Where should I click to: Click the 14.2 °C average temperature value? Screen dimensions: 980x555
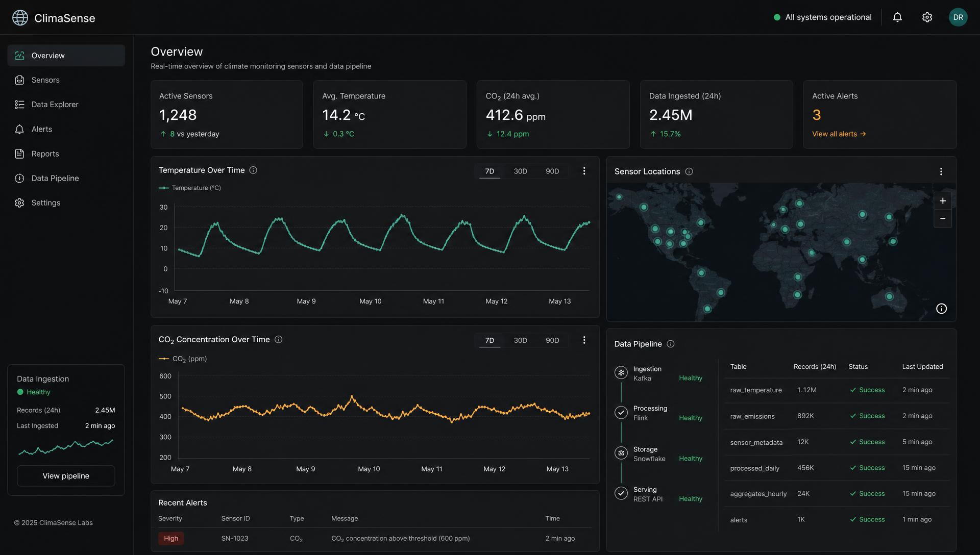pos(344,115)
